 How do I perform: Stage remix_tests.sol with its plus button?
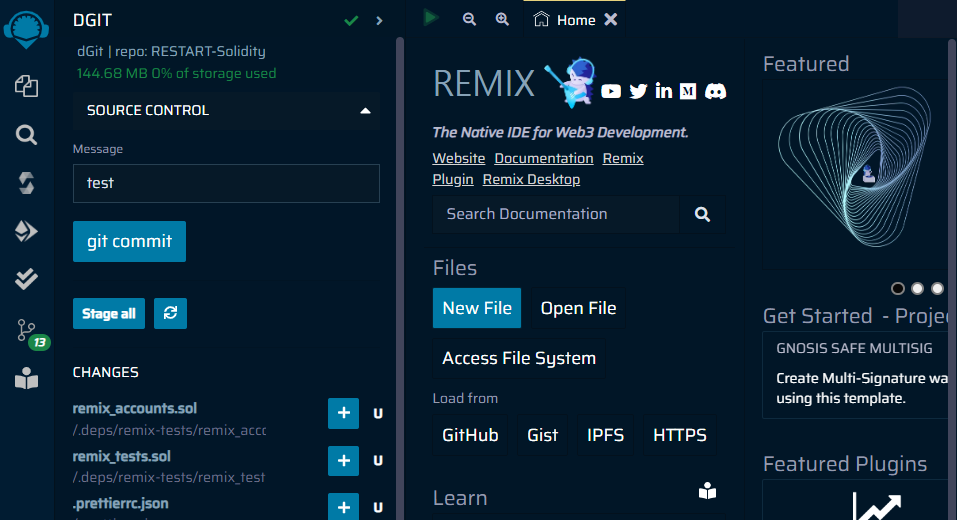344,460
